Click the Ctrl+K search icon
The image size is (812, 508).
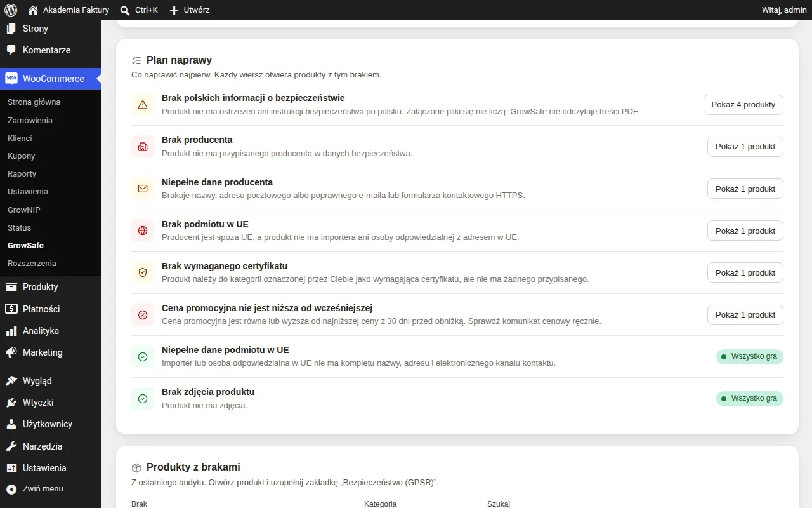tap(125, 10)
